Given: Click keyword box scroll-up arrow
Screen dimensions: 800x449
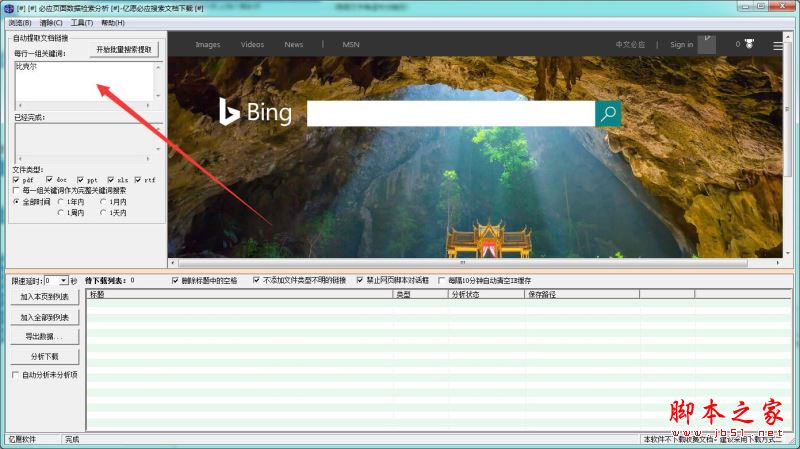Looking at the screenshot, I should (x=158, y=67).
